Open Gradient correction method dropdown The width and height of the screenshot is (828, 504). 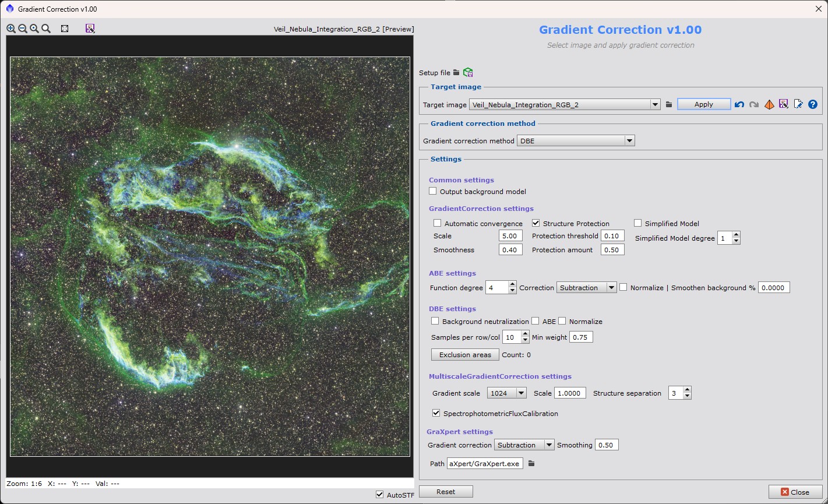pyautogui.click(x=575, y=140)
